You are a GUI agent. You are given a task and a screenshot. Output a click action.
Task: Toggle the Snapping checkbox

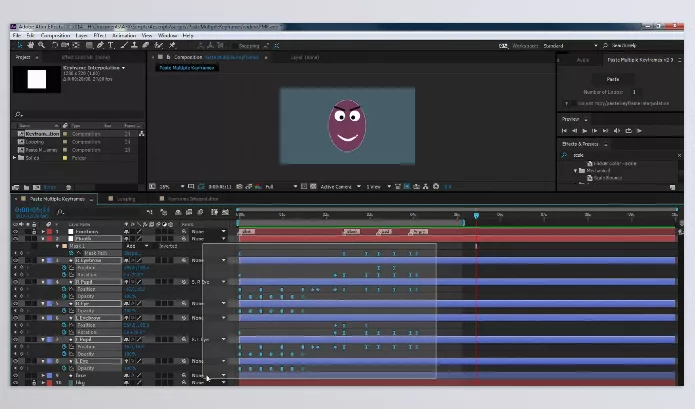tap(234, 46)
